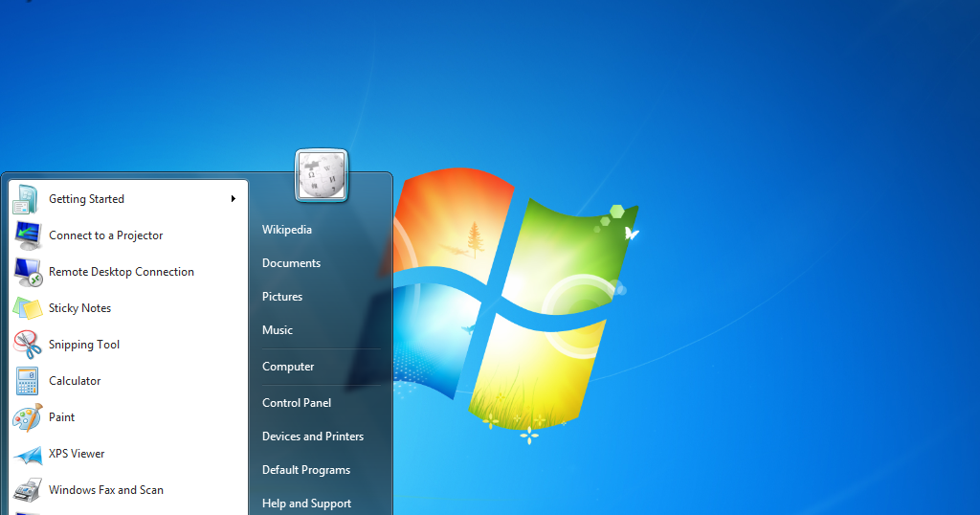Click the Paint label

[x=61, y=416]
